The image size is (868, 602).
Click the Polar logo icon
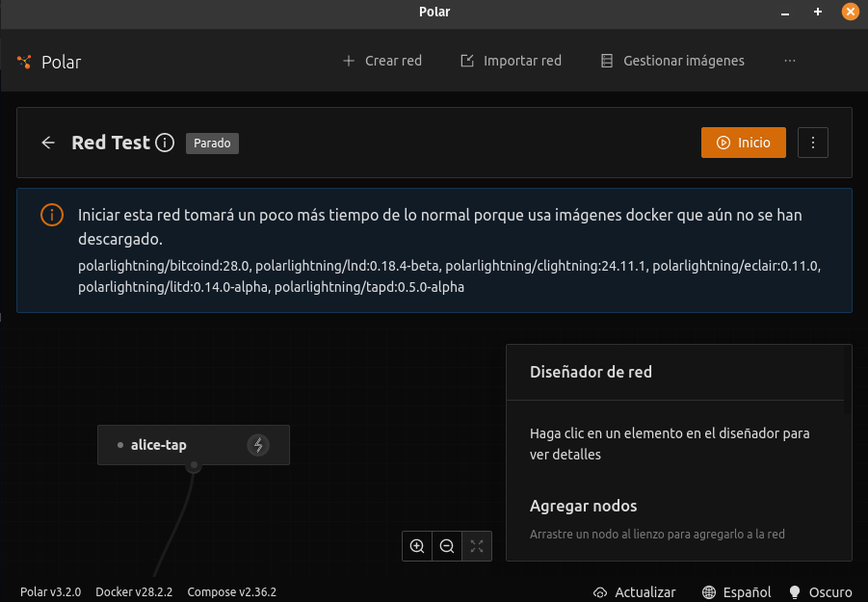pos(25,62)
